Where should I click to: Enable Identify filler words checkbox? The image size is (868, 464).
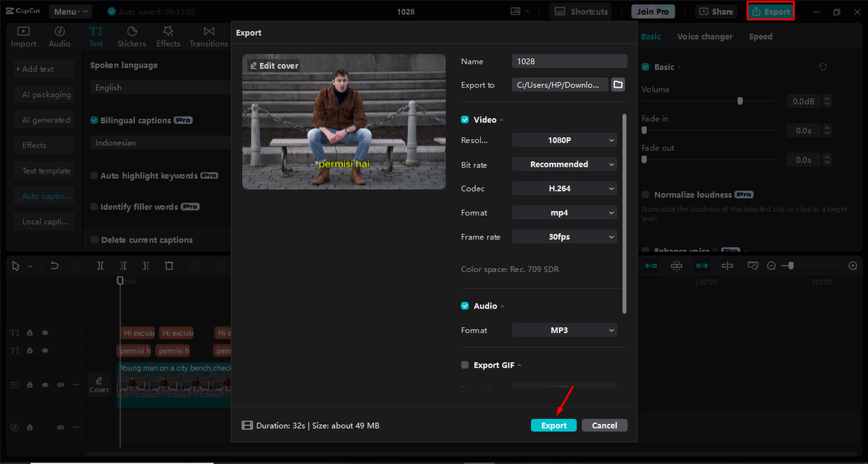click(94, 207)
